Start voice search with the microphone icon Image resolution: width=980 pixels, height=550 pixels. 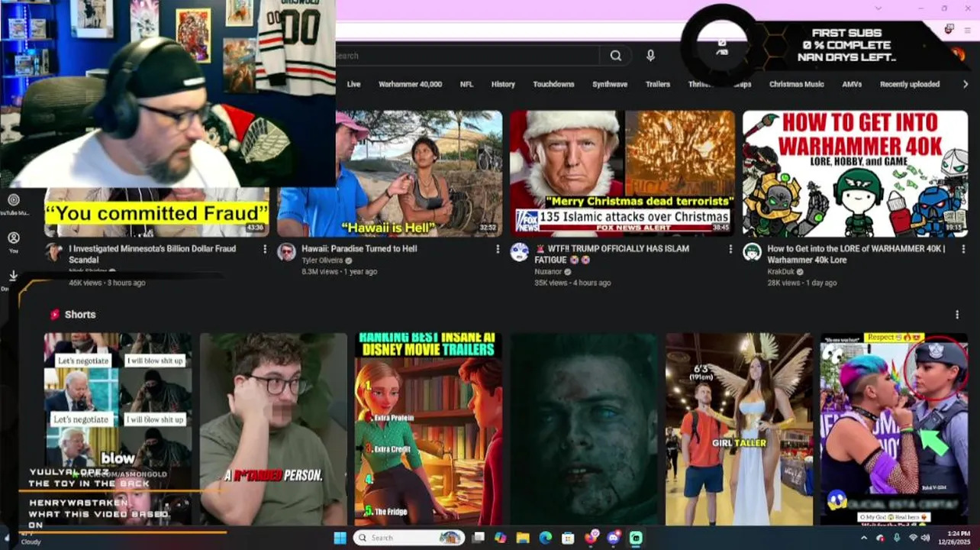(650, 56)
